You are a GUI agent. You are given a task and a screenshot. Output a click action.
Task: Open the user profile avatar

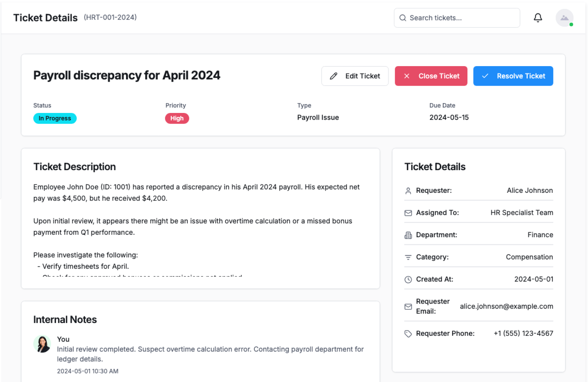[564, 18]
